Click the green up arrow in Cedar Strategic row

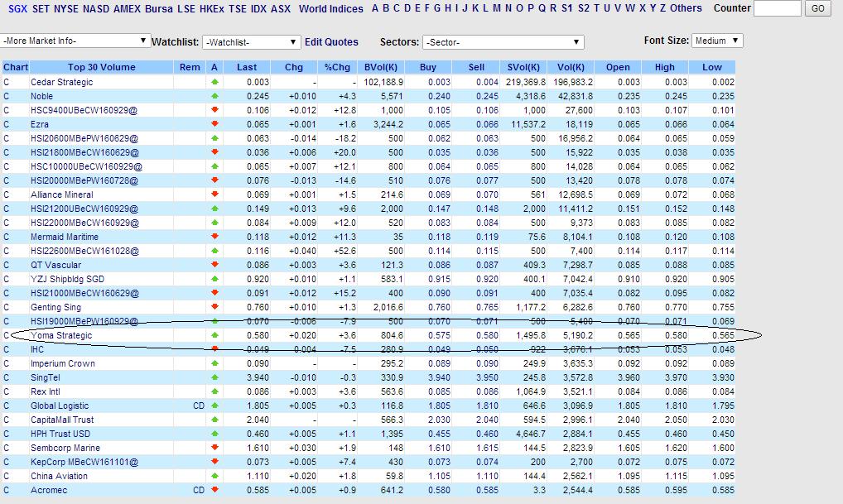tap(214, 82)
